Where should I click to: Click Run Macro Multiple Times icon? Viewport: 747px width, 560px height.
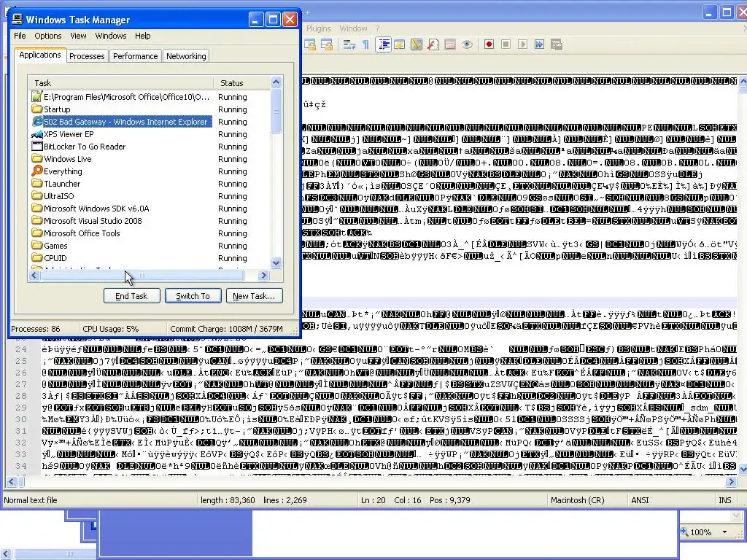(x=539, y=44)
